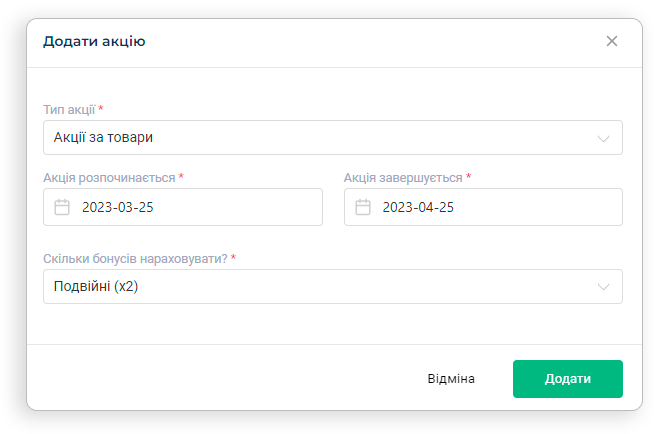Focus the end date value 2023-04-25

(x=418, y=207)
